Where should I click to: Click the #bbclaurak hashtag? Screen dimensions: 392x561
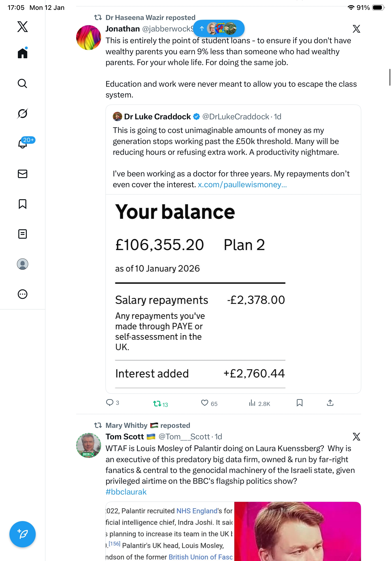click(x=126, y=492)
